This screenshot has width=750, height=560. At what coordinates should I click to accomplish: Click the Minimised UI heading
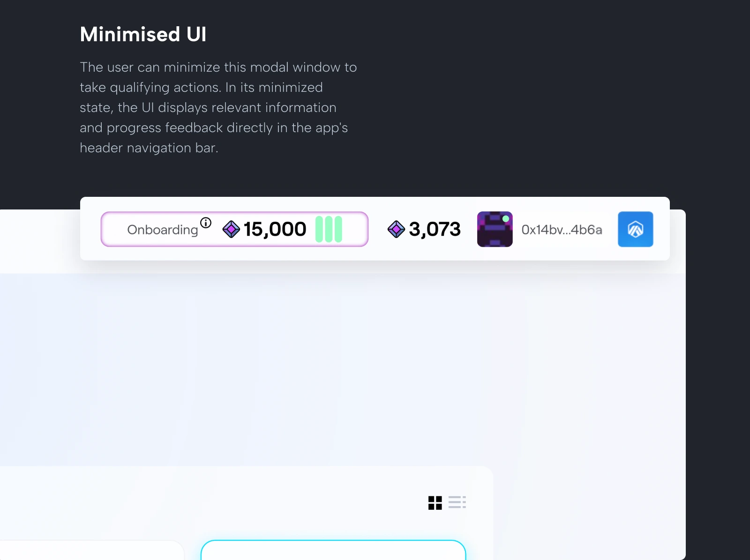(x=143, y=34)
